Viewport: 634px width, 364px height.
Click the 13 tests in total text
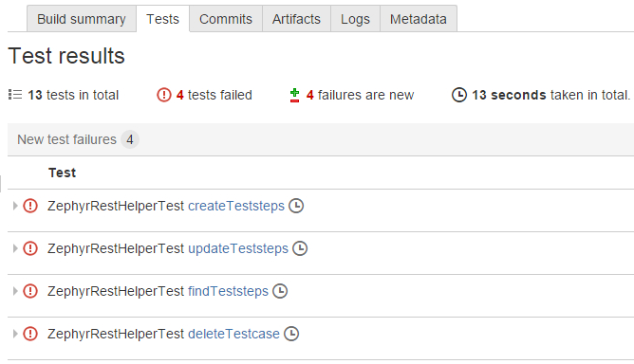pyautogui.click(x=73, y=95)
